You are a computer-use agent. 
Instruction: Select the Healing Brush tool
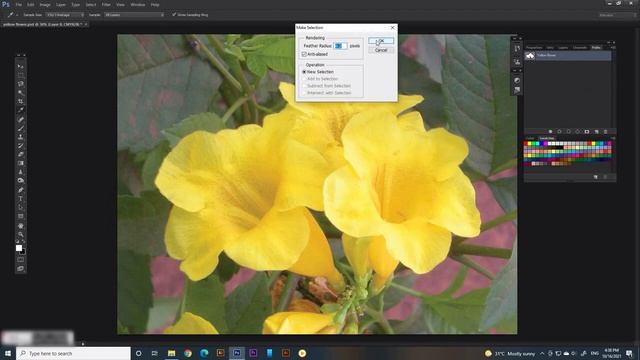20,119
